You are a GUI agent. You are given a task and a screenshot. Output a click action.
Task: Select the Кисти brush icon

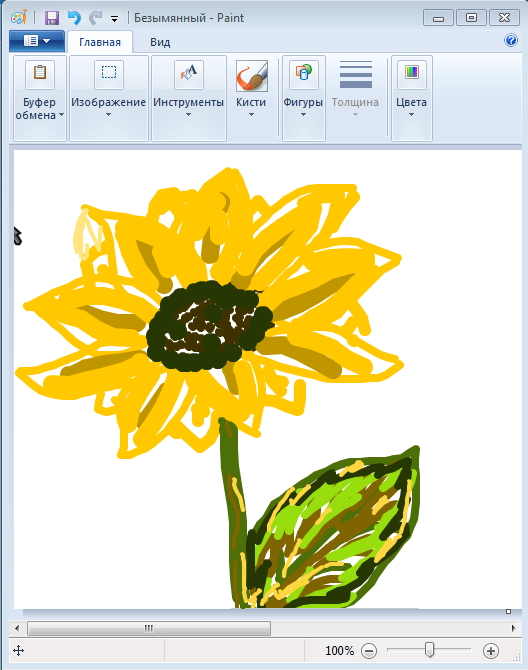[252, 76]
